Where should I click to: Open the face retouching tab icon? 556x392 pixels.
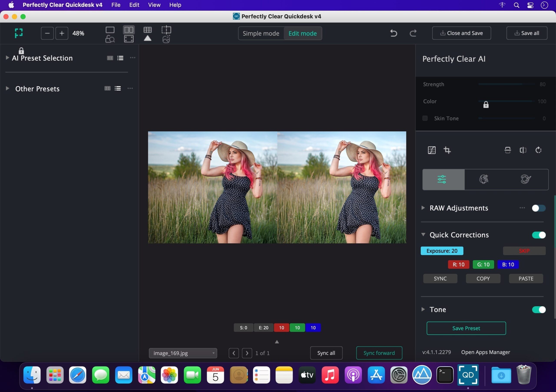[x=484, y=180]
